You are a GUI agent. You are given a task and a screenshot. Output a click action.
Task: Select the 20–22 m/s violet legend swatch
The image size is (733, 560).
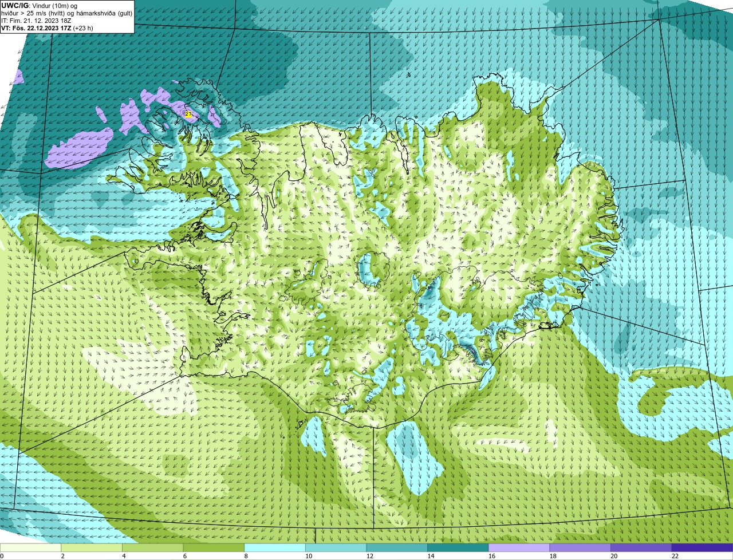click(x=641, y=547)
